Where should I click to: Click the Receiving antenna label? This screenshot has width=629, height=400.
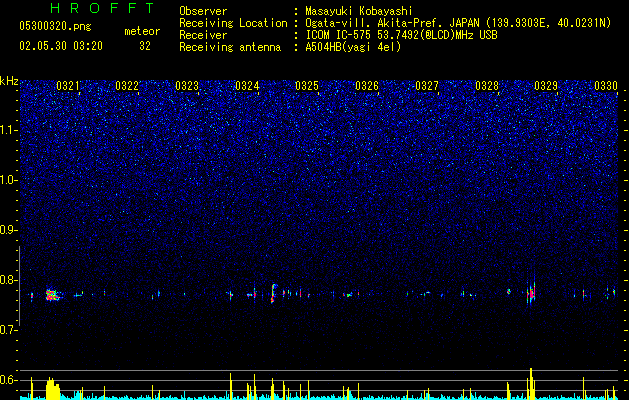click(x=230, y=47)
